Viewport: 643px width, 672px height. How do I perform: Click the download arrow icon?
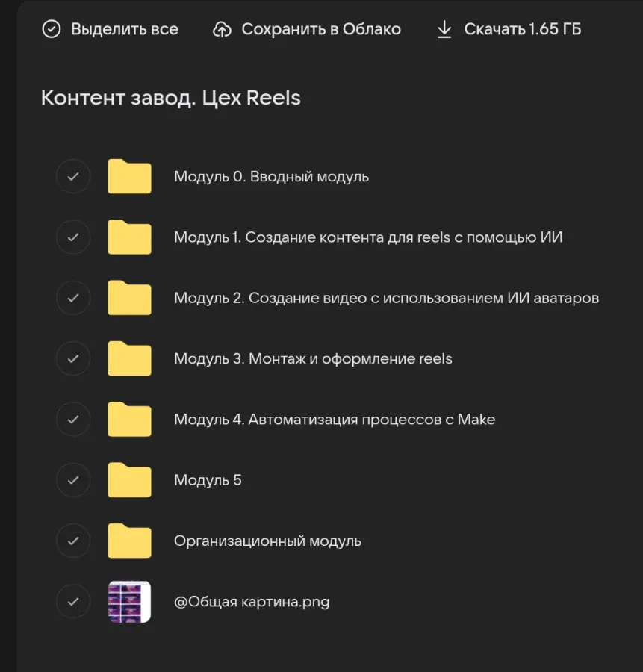pyautogui.click(x=444, y=30)
